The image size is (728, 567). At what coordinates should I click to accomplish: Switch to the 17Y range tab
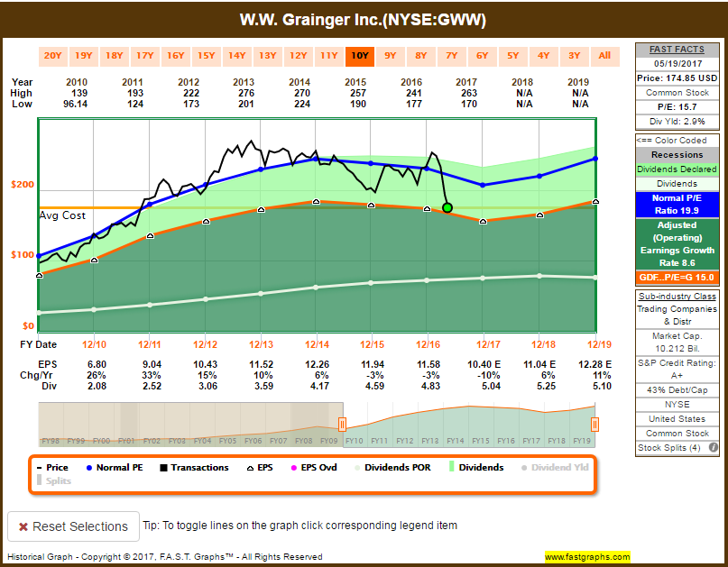(145, 56)
